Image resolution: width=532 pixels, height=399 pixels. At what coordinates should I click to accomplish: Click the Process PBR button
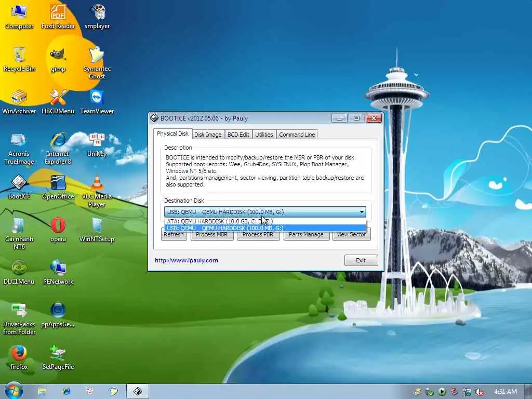pyautogui.click(x=258, y=234)
